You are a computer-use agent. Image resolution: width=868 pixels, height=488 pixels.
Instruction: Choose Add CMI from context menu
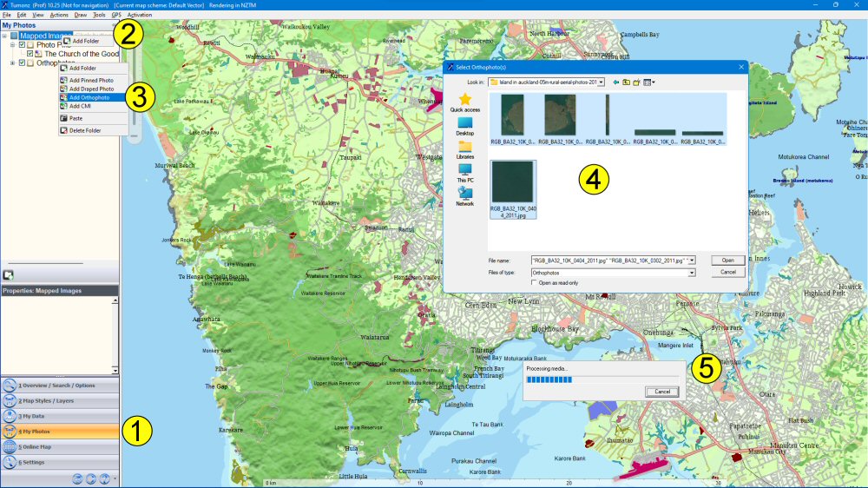click(x=93, y=106)
